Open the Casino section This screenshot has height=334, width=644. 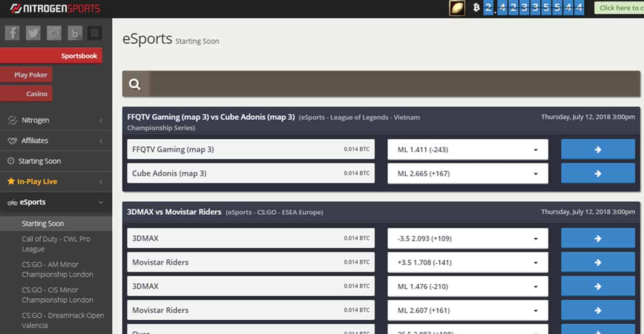coord(26,94)
